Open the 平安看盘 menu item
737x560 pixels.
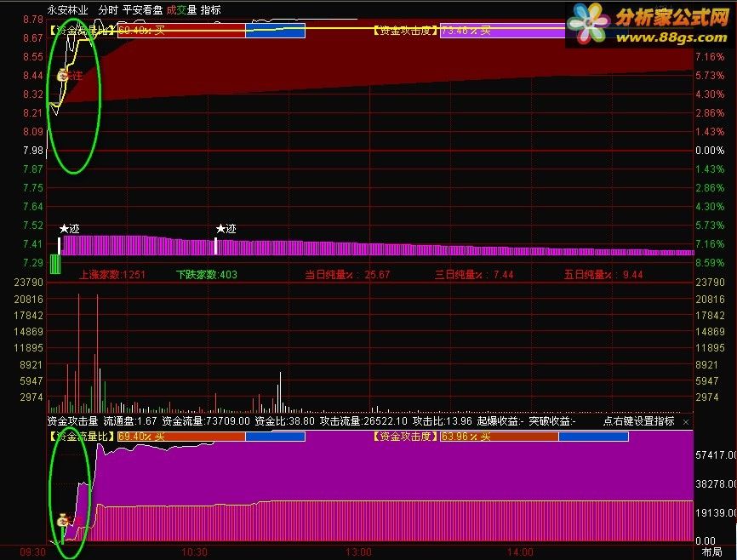coord(142,10)
